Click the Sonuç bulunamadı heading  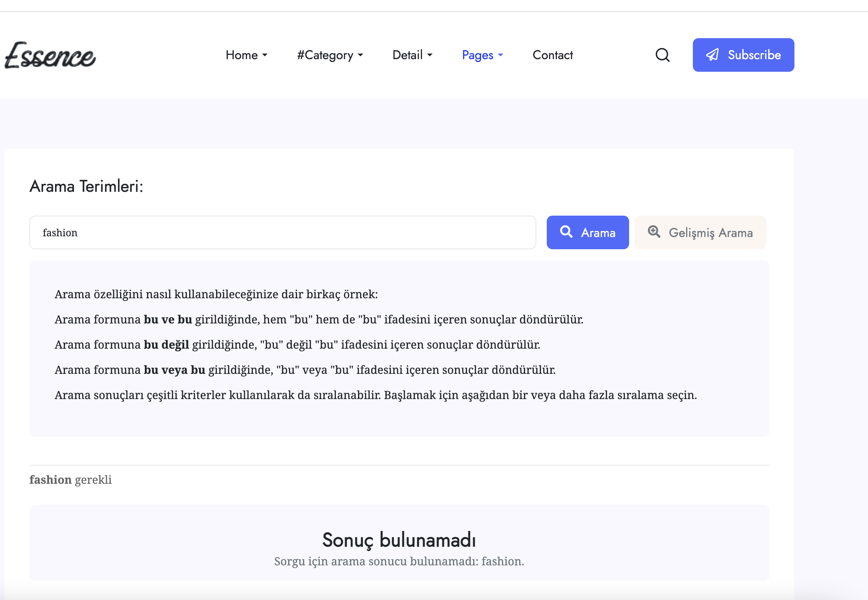tap(399, 540)
